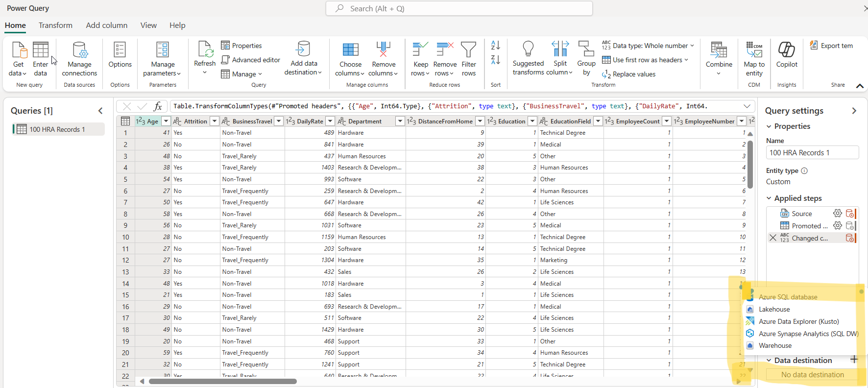The width and height of the screenshot is (868, 388).
Task: Click Remove rows icon
Action: 445,49
